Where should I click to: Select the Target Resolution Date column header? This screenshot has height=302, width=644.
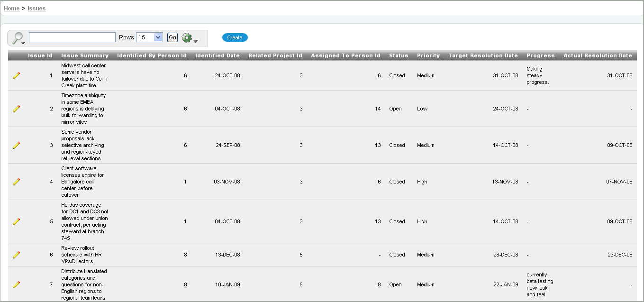tap(483, 56)
